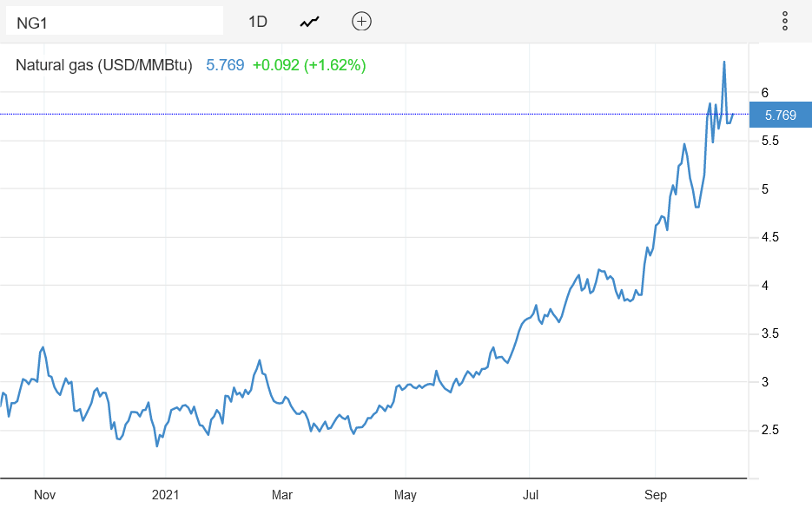Click the NG1 symbol search field
The height and width of the screenshot is (508, 812).
[114, 22]
